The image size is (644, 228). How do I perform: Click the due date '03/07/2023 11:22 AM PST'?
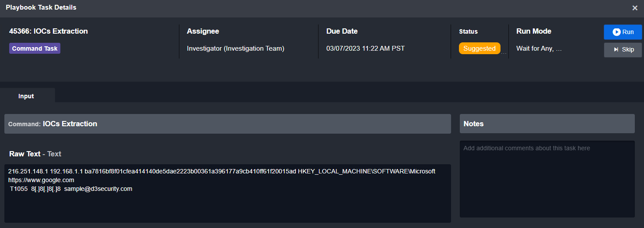pos(365,48)
